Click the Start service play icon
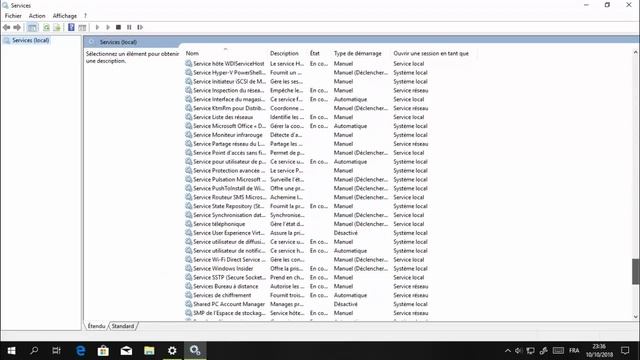 coord(97,27)
